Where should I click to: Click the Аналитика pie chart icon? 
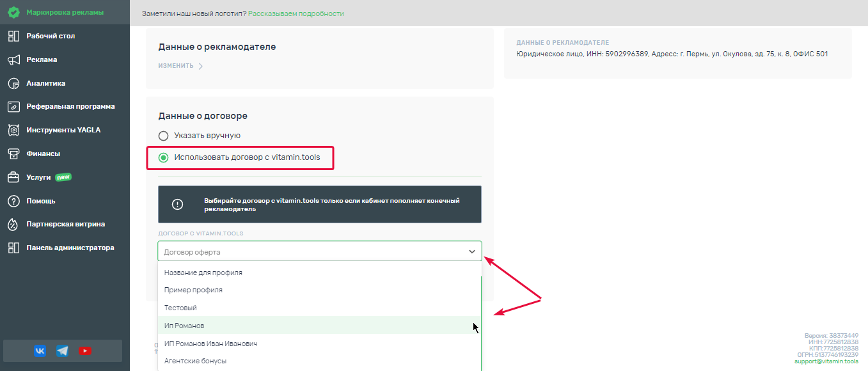(x=13, y=83)
